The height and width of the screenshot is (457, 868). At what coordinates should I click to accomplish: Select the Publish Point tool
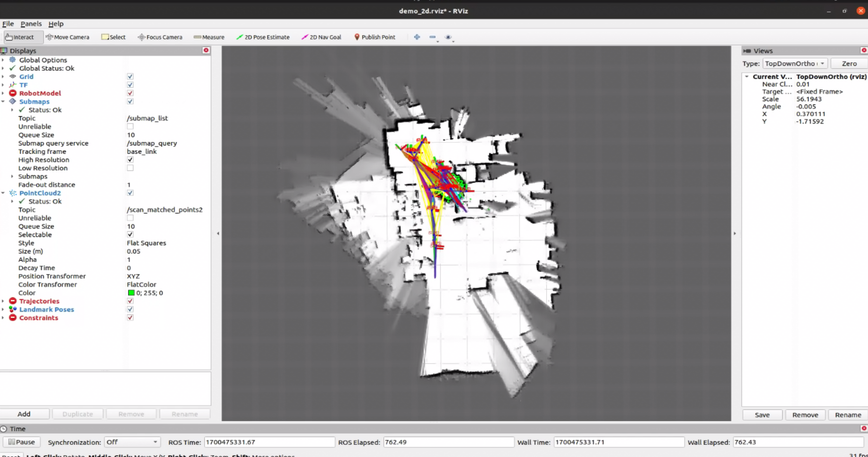[x=375, y=37]
